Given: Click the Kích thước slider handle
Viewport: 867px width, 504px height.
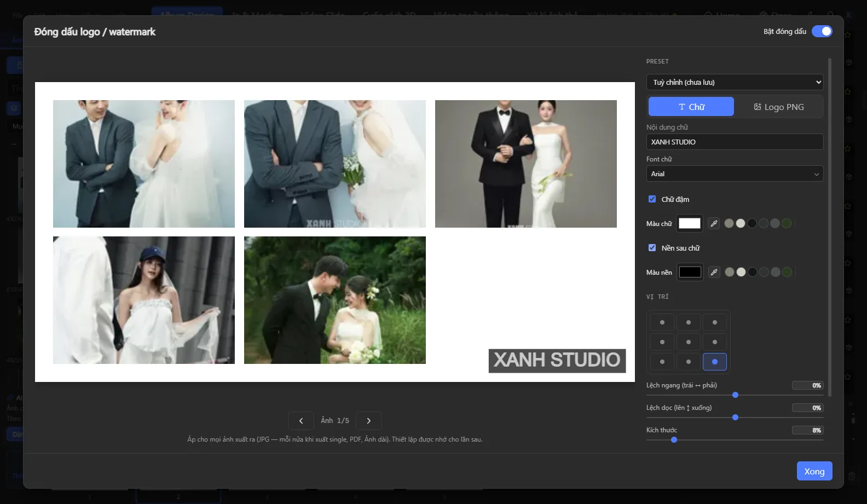Looking at the screenshot, I should (x=674, y=440).
